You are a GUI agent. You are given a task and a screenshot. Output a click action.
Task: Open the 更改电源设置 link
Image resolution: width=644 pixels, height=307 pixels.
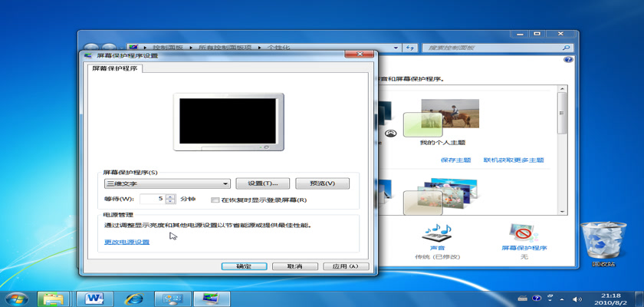pos(127,242)
